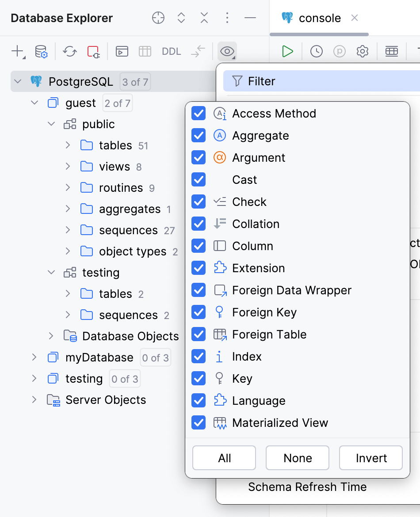Open the console settings gear
Image resolution: width=420 pixels, height=517 pixels.
click(362, 51)
